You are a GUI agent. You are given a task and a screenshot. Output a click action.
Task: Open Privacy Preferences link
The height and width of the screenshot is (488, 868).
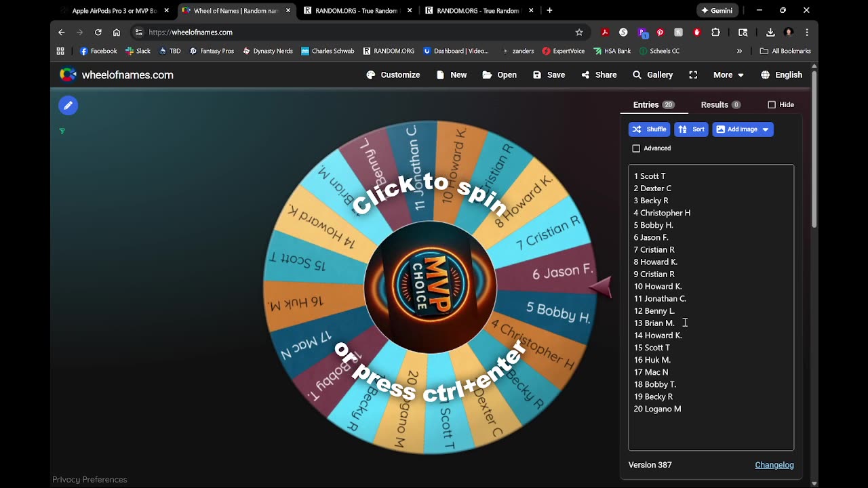[x=90, y=479]
